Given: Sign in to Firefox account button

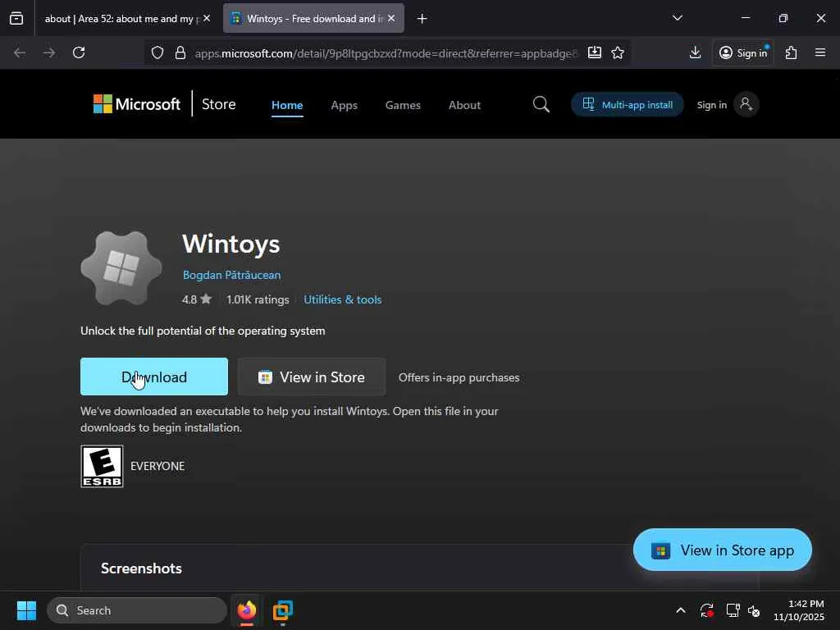Looking at the screenshot, I should (x=743, y=52).
